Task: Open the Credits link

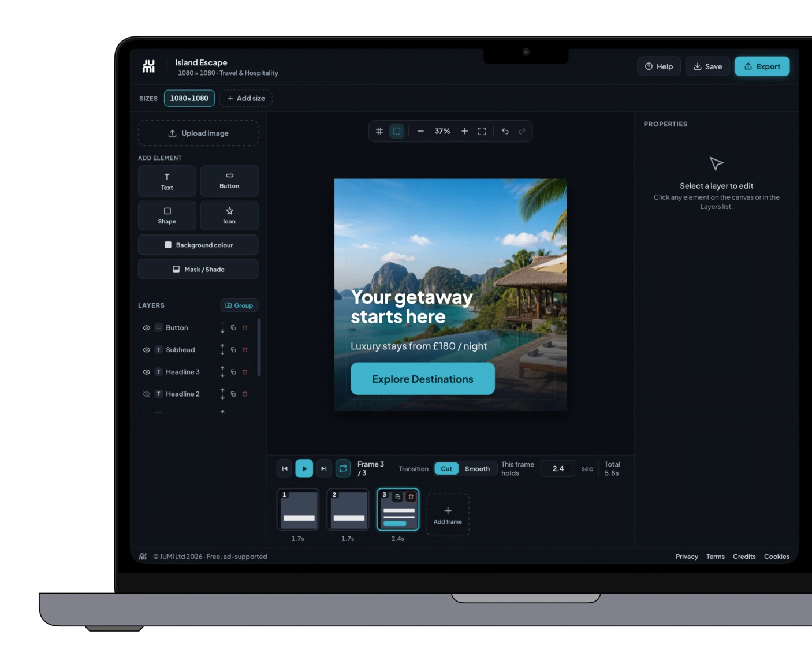Action: (744, 557)
